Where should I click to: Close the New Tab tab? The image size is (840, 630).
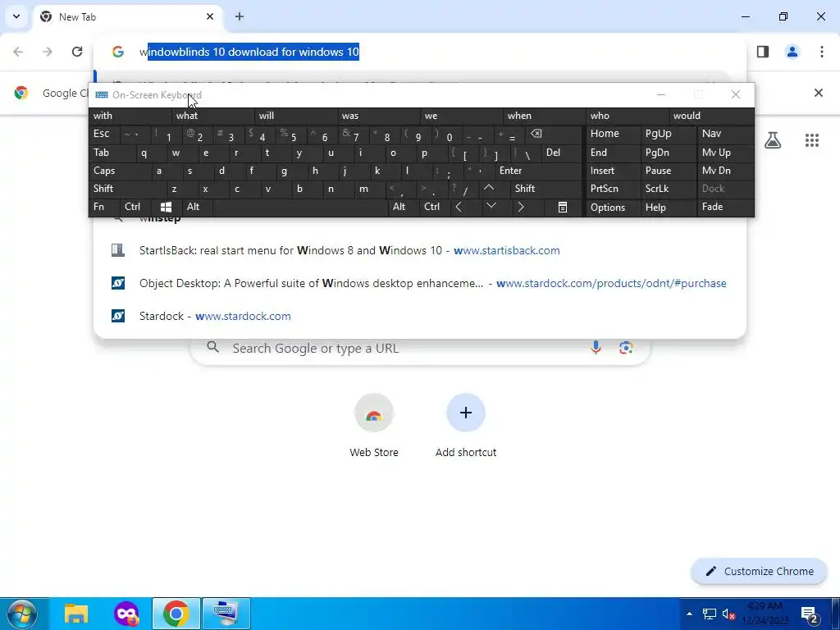[x=210, y=16]
